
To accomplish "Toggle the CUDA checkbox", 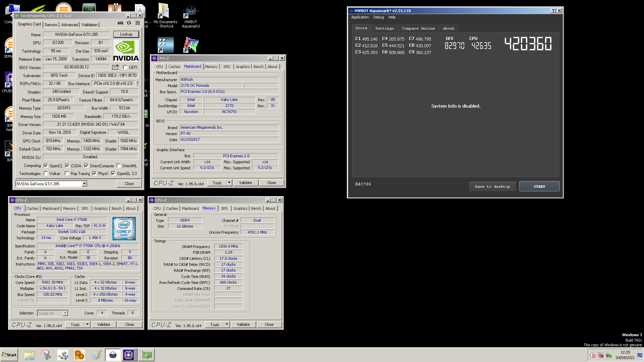I will coord(67,166).
